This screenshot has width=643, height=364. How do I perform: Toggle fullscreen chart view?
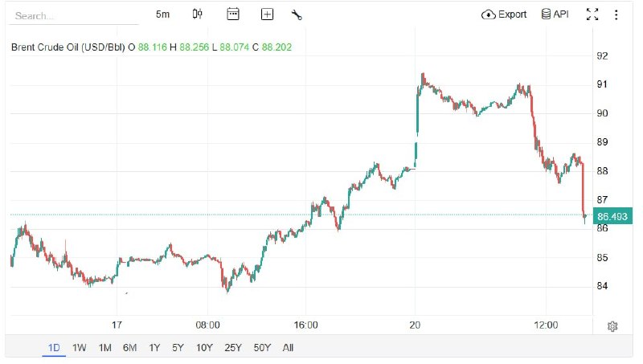point(592,14)
